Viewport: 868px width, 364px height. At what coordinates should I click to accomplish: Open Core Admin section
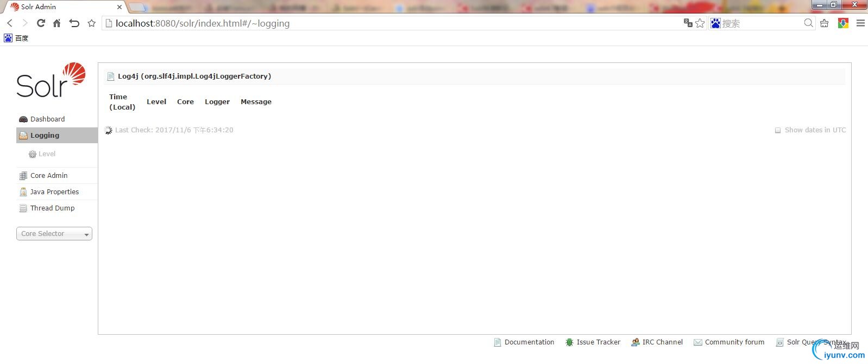tap(57, 175)
